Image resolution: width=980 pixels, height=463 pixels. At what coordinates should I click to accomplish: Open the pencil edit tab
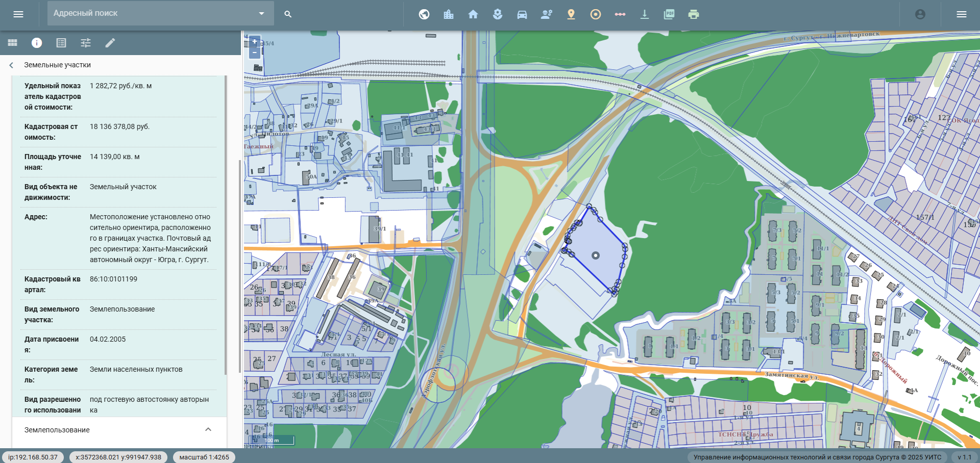[110, 43]
